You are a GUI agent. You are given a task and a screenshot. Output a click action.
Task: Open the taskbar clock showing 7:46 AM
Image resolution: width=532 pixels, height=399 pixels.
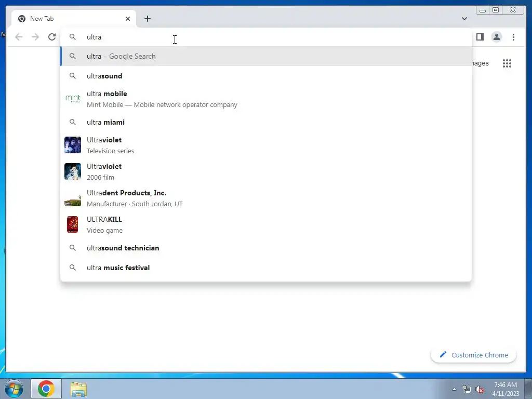[x=506, y=389]
